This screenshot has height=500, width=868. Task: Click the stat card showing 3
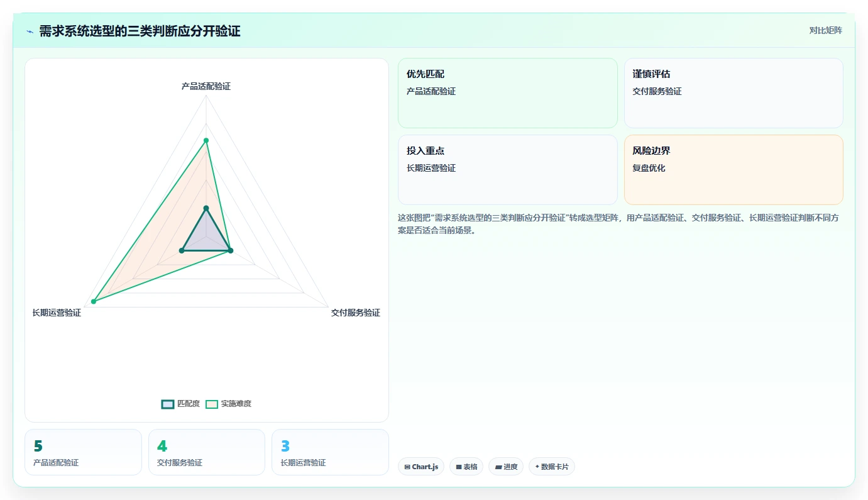point(330,452)
